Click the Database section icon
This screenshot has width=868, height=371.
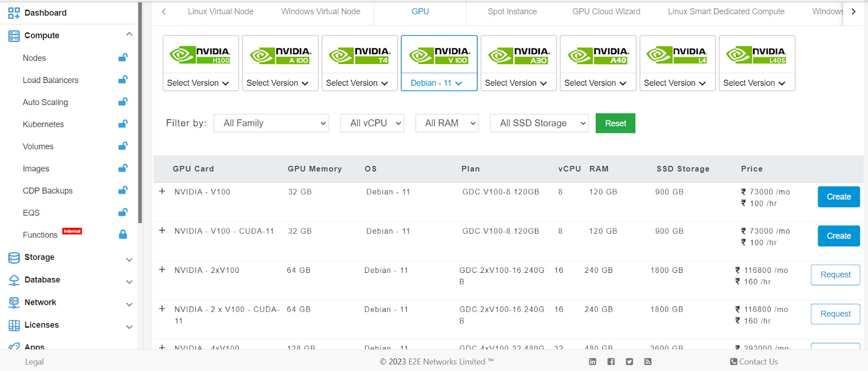(14, 280)
